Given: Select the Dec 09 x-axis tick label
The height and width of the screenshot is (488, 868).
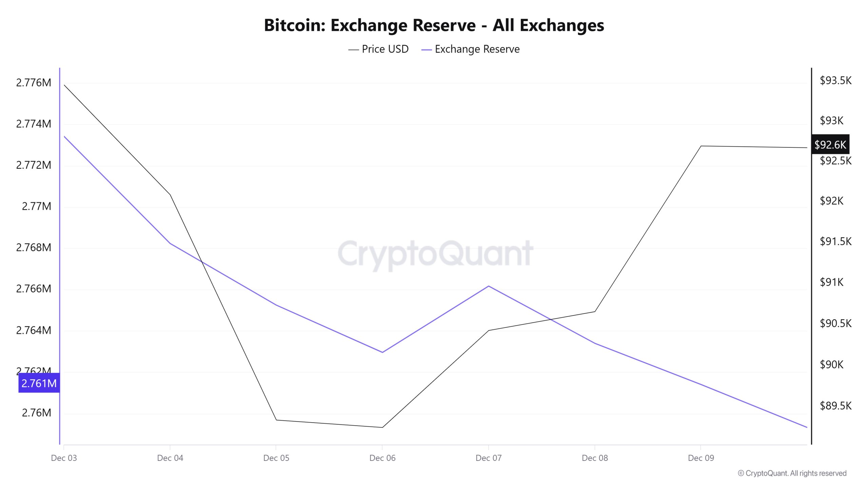Looking at the screenshot, I should point(701,458).
